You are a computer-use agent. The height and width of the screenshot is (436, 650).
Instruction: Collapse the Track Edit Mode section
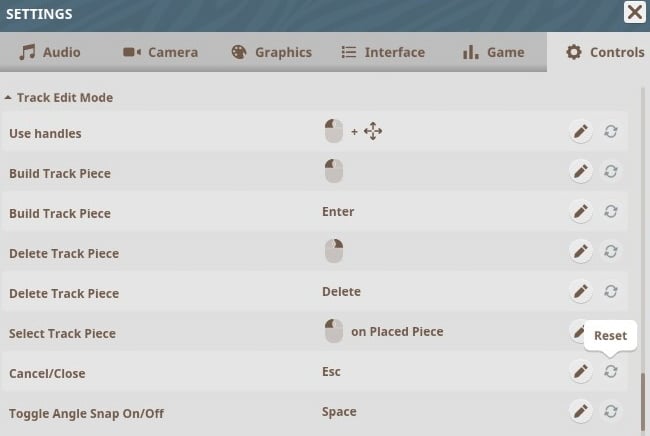click(x=9, y=98)
